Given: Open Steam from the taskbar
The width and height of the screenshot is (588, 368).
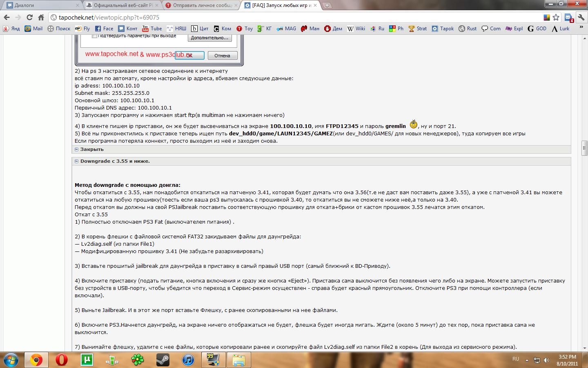Looking at the screenshot, I should (x=163, y=360).
